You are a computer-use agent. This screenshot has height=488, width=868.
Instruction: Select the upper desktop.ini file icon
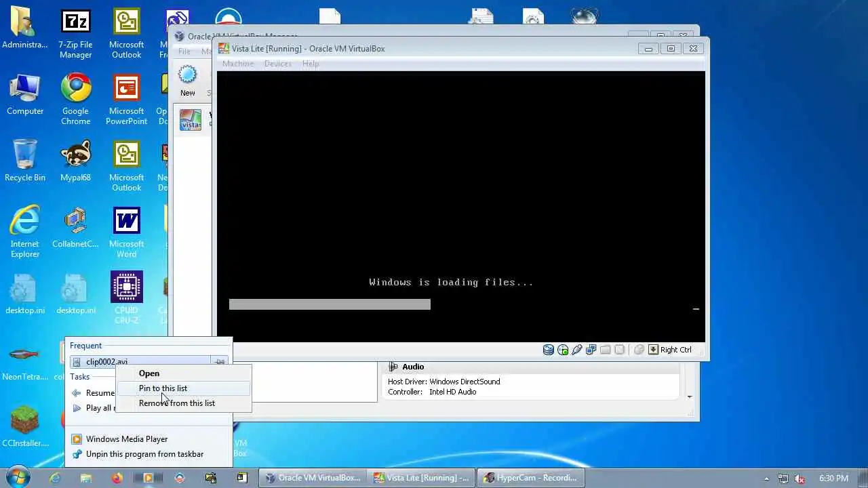click(25, 294)
